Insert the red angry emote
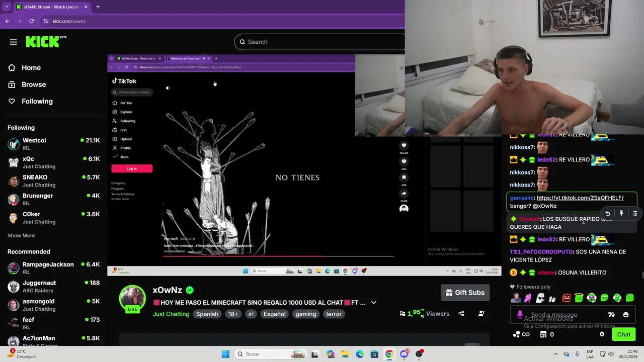This screenshot has width=644, height=362. tap(566, 298)
